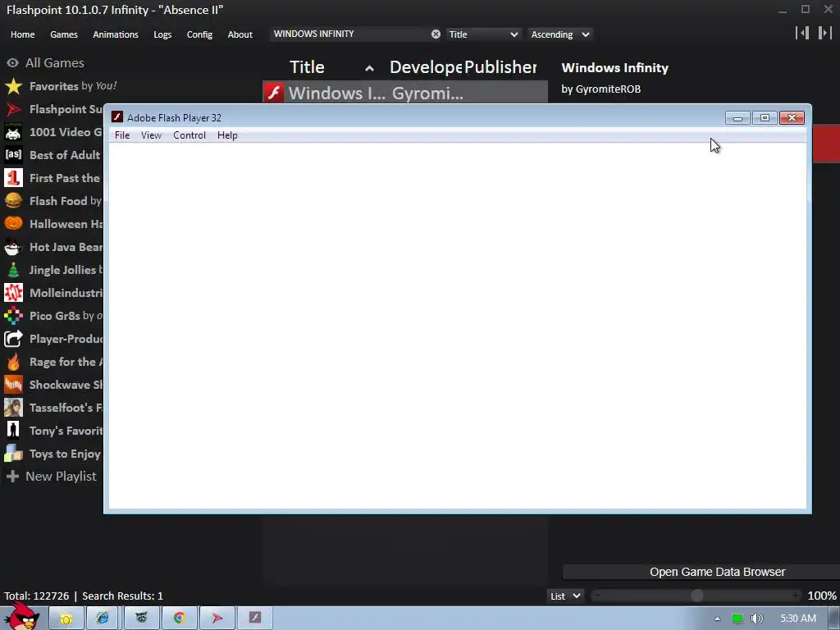Click the Flash icon in Windows Infinity row
This screenshot has height=630, width=840.
pos(274,94)
